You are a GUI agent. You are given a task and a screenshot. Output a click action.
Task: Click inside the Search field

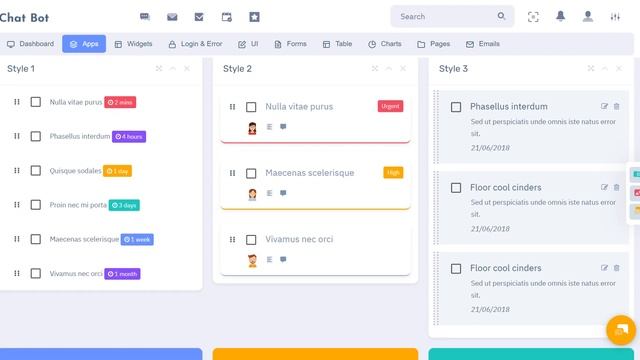(452, 16)
